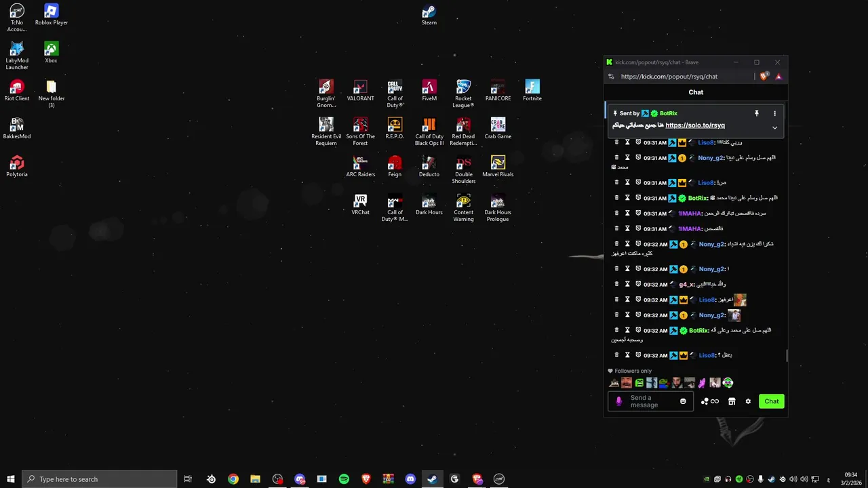Open the image in Nony_g2's 09:32 AM message
The image size is (868, 488).
(734, 315)
